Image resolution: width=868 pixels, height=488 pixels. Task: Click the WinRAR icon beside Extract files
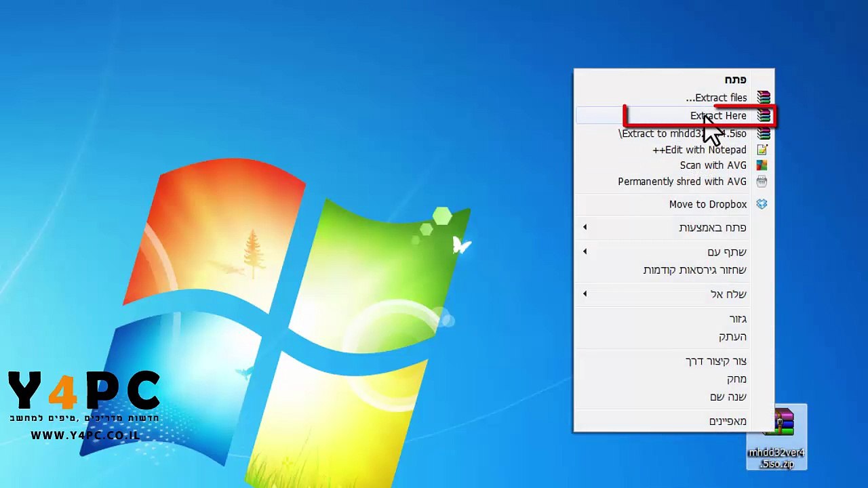pyautogui.click(x=764, y=98)
